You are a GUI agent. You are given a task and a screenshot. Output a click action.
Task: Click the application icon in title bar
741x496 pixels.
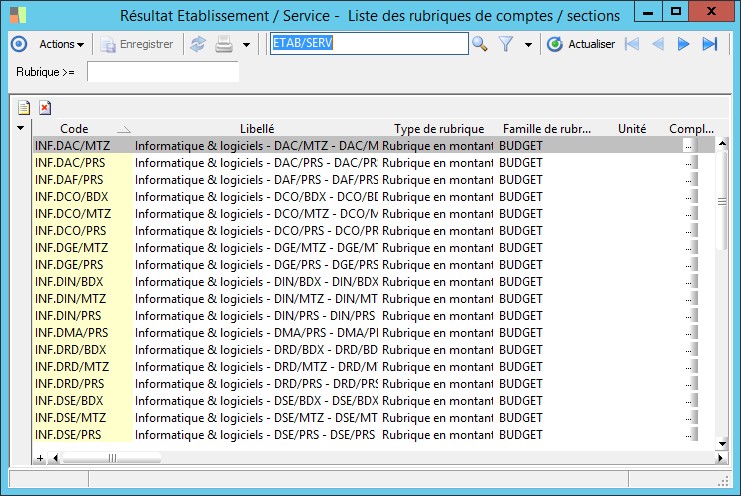click(18, 15)
